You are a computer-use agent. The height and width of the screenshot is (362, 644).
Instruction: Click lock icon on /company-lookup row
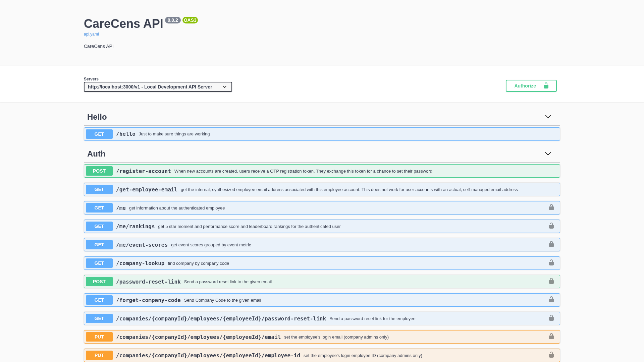point(551,263)
